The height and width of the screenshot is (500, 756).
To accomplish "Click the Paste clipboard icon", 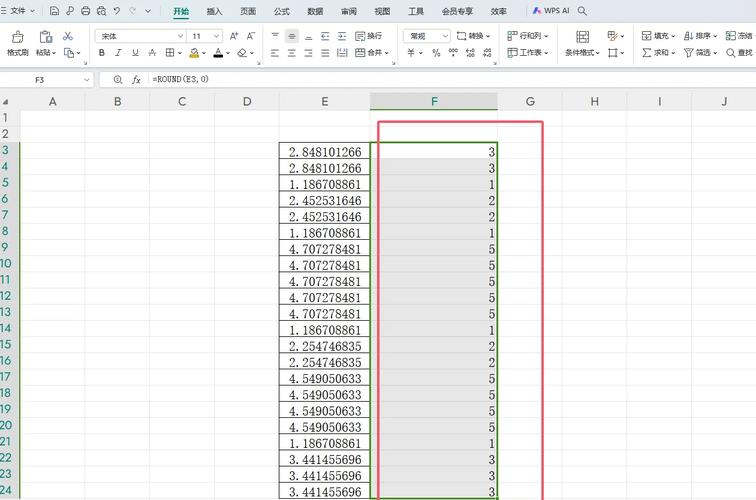I will [46, 37].
